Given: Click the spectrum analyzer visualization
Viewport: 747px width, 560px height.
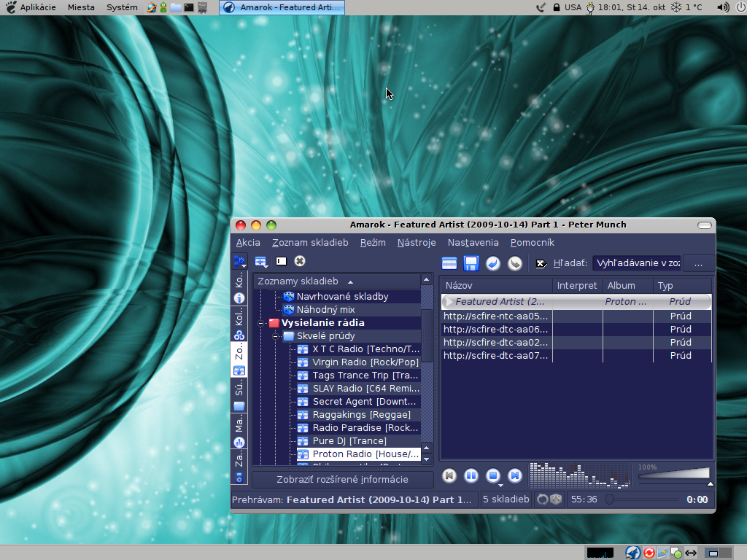Looking at the screenshot, I should tap(580, 475).
